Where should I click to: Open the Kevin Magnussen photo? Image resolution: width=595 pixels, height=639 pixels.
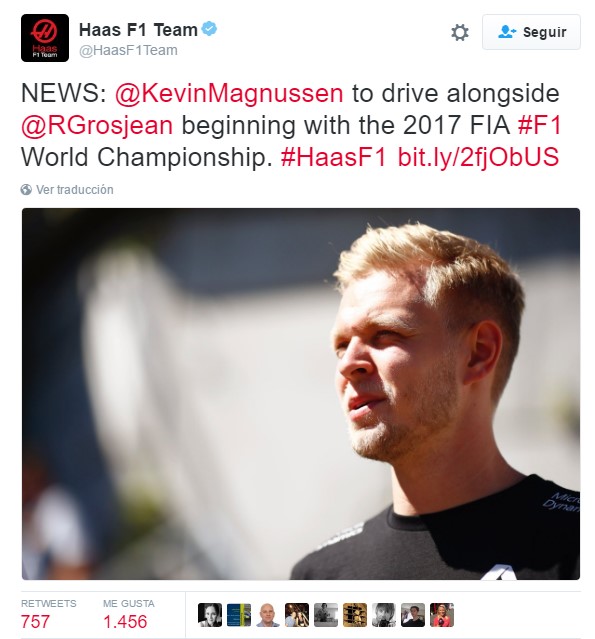click(x=301, y=394)
